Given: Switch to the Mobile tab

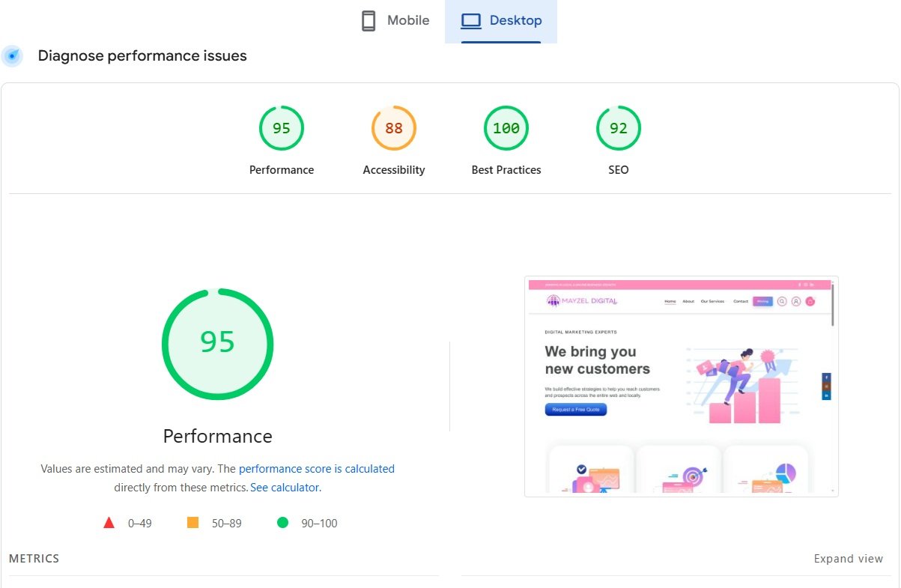Looking at the screenshot, I should pos(394,20).
